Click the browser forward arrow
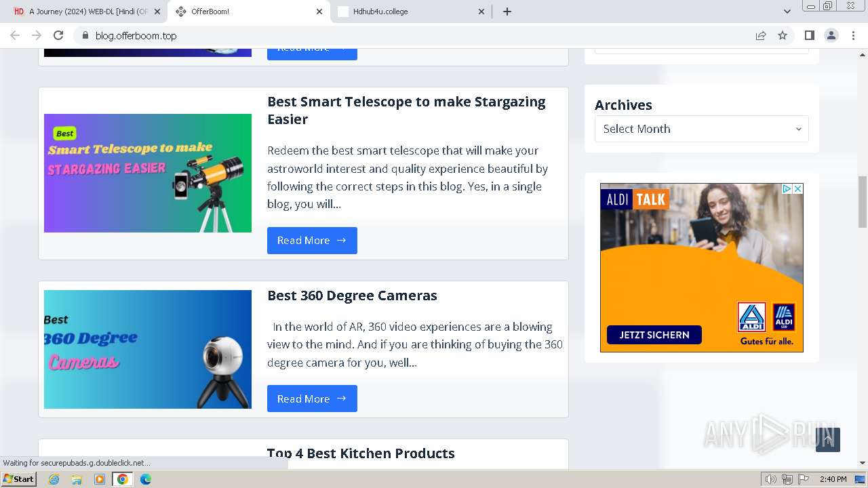 point(37,35)
